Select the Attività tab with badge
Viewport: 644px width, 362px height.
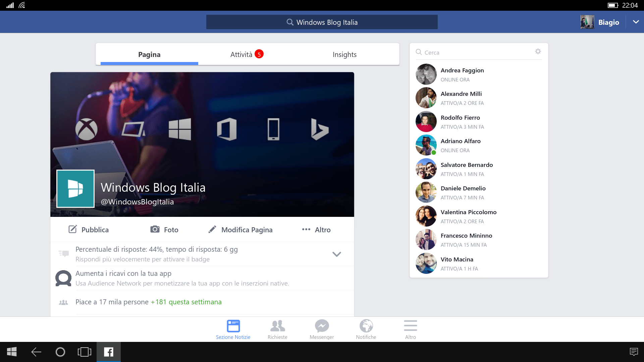247,54
